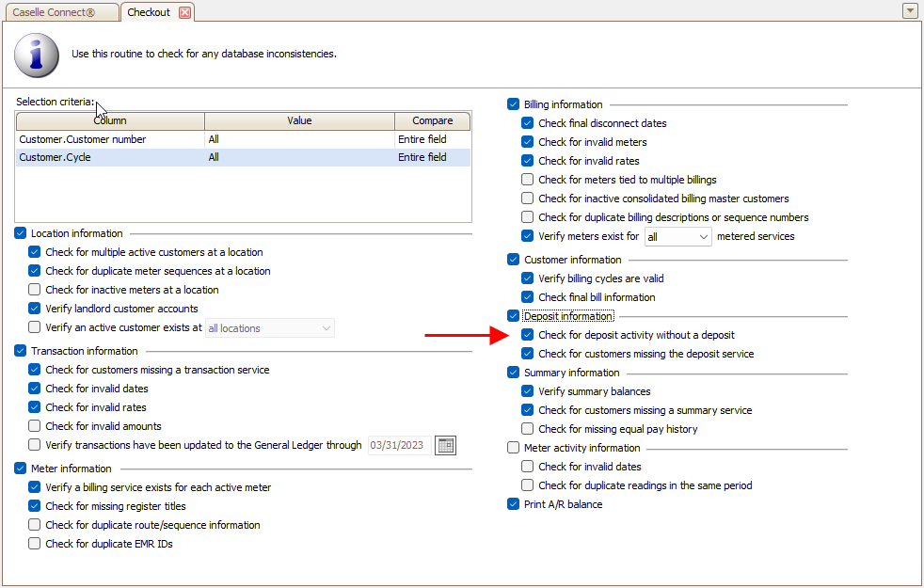Enable Meter activity information checkbox

(513, 448)
